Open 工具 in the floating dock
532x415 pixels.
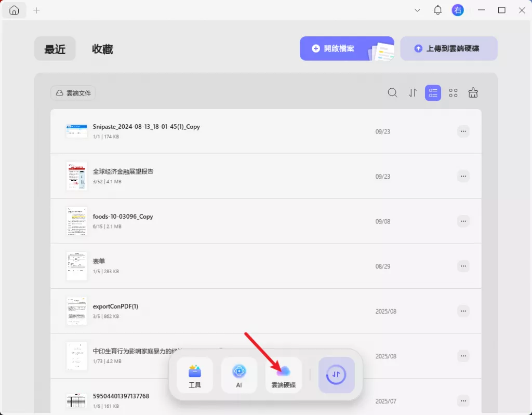(x=195, y=375)
